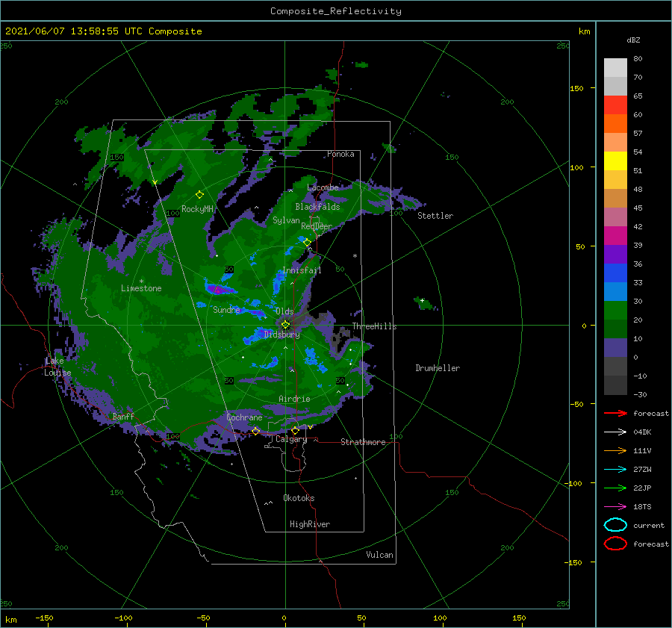Screen dimensions: 672x628
Task: Click the green 22JP arrow icon
Action: (615, 488)
